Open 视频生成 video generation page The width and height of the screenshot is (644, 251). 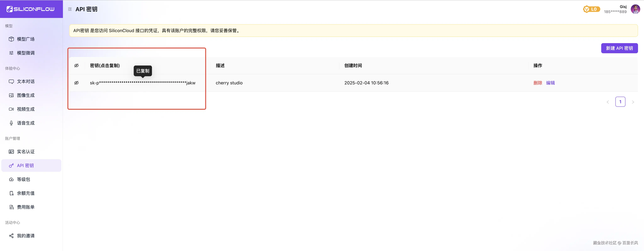click(x=25, y=109)
